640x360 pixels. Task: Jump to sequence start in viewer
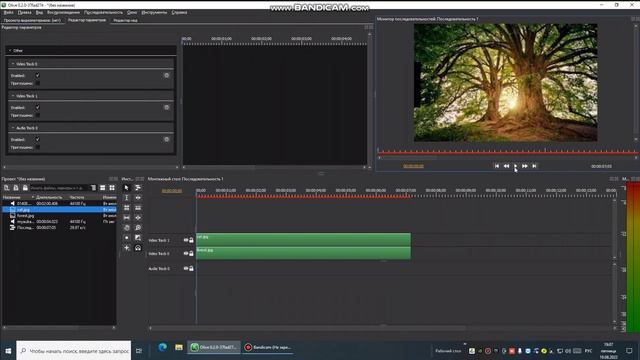497,166
